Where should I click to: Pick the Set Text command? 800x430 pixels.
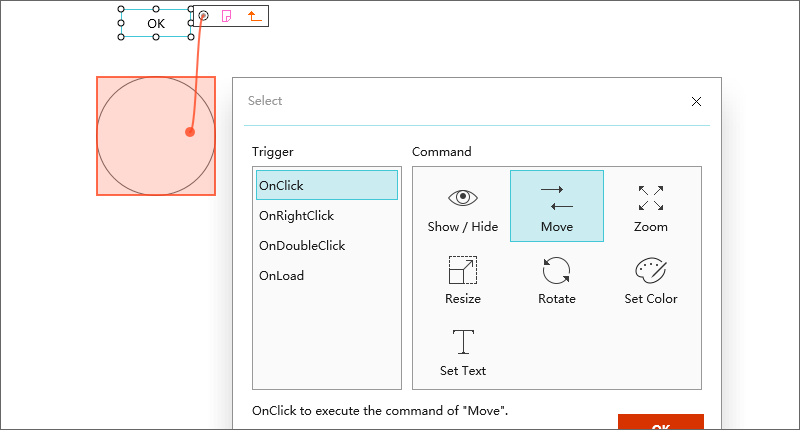pyautogui.click(x=462, y=351)
